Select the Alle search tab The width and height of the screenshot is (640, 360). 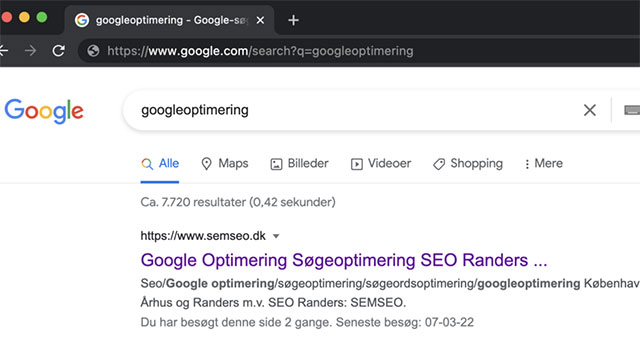(x=160, y=163)
